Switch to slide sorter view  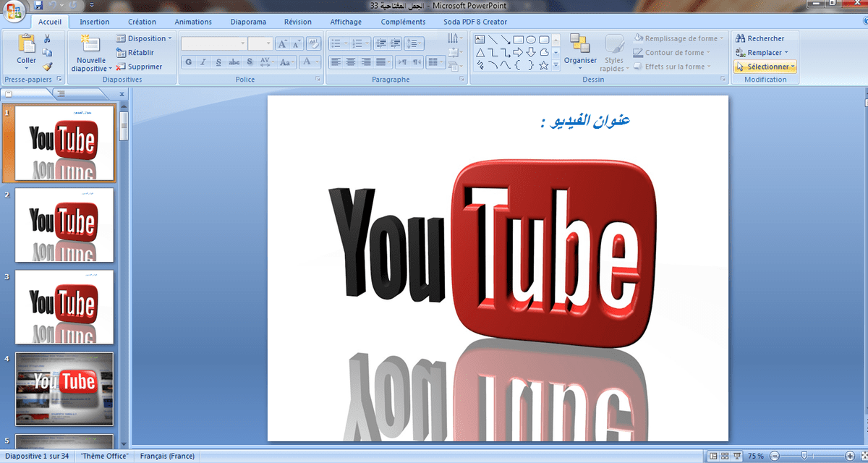726,456
